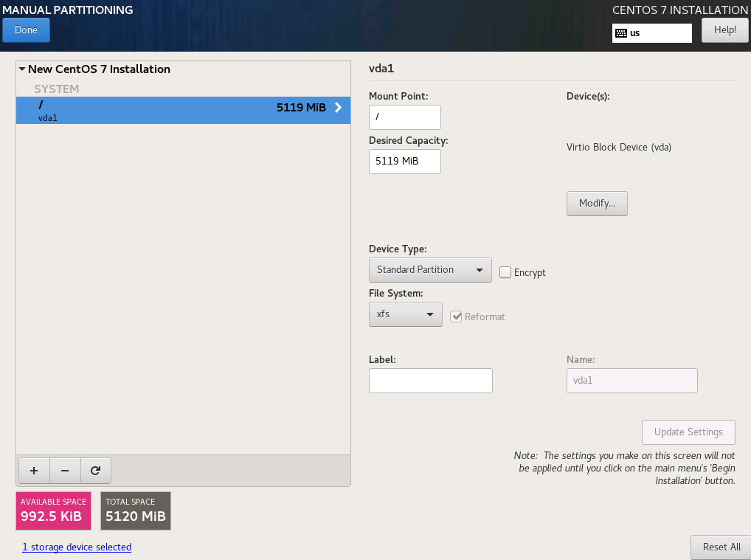Click the Desired Capacity field

point(404,162)
